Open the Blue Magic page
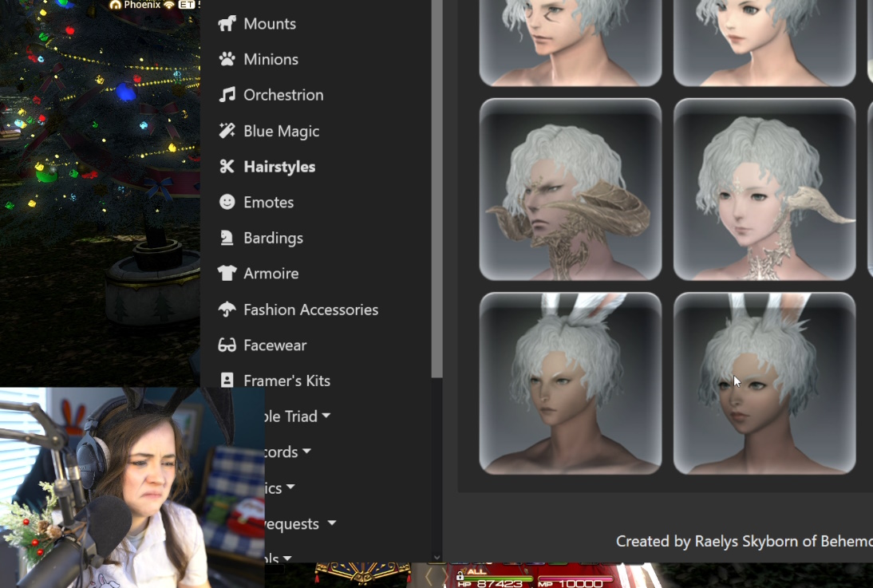The height and width of the screenshot is (588, 873). point(281,131)
